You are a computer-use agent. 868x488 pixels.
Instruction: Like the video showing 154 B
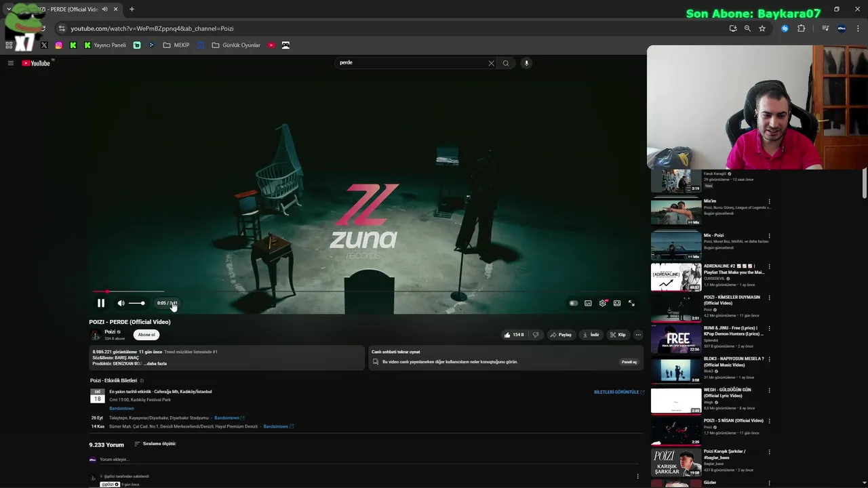(x=513, y=335)
